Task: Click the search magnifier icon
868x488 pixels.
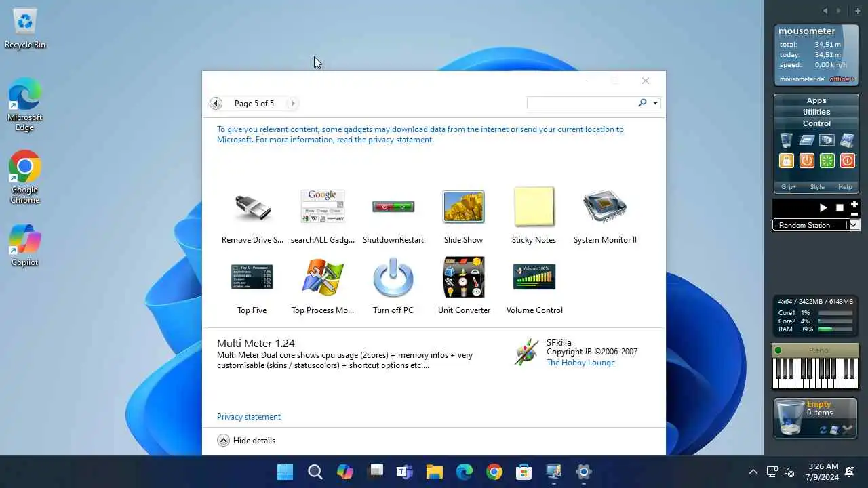Action: (x=642, y=103)
